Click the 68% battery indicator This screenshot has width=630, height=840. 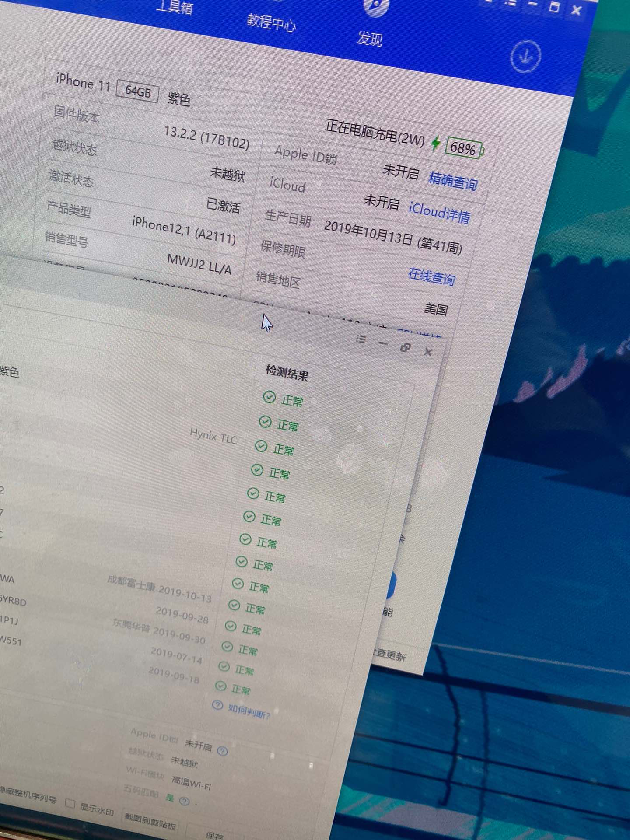pos(465,148)
